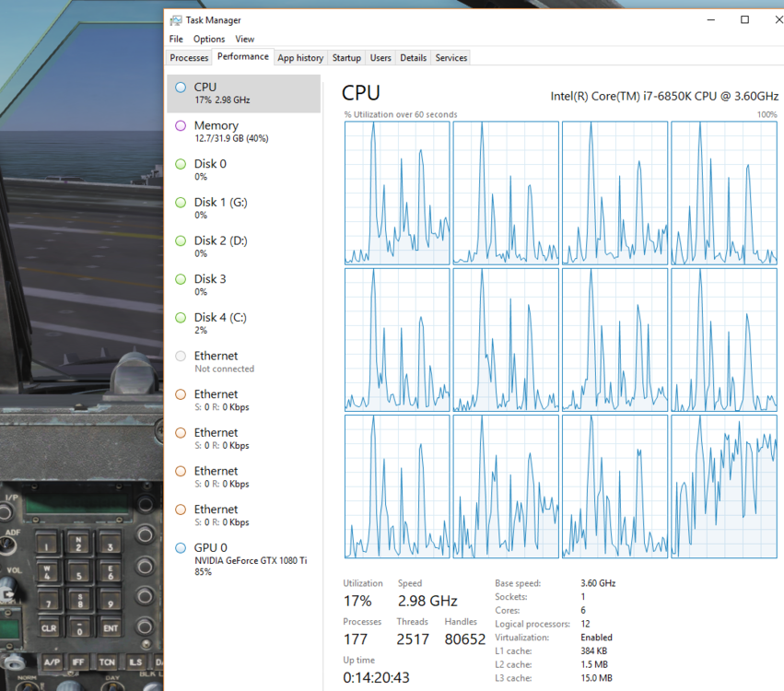This screenshot has height=691, width=784.
Task: Select the not connected Ethernet icon
Action: tap(181, 357)
